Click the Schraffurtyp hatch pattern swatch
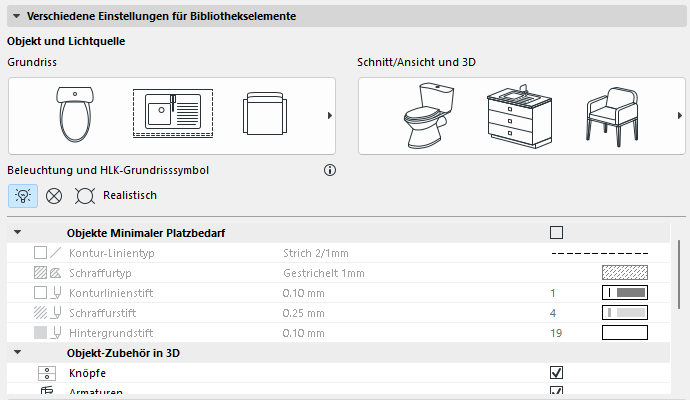The height and width of the screenshot is (400, 690). (x=624, y=272)
